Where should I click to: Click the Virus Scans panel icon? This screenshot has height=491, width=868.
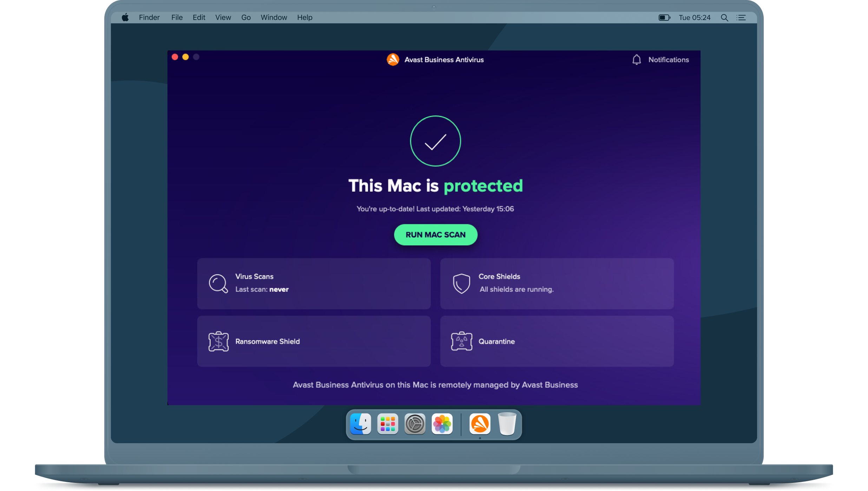pos(218,283)
